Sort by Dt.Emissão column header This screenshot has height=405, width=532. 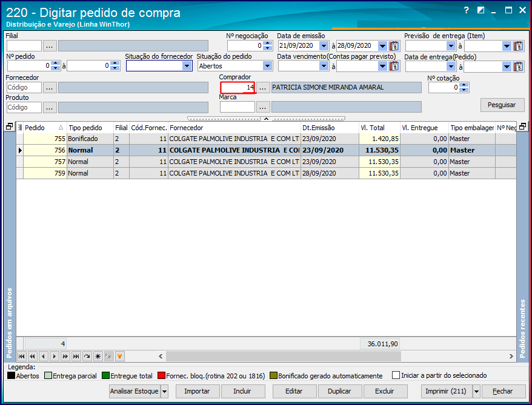(330, 128)
